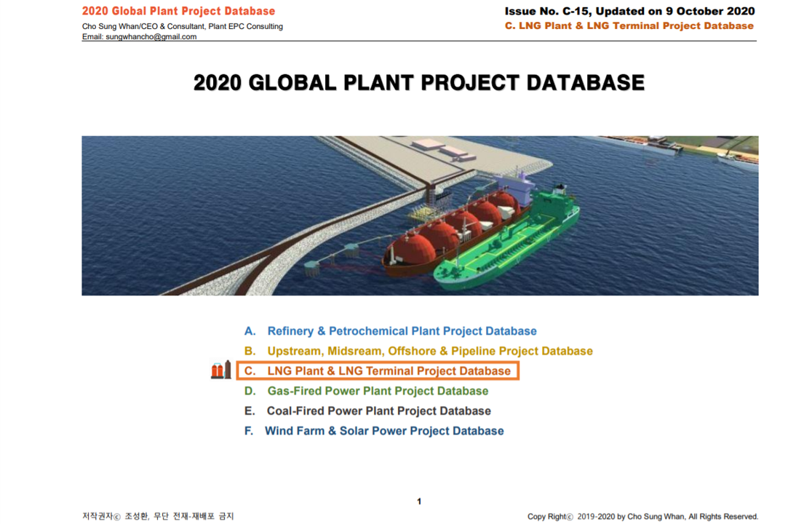Open Coal-Fired Power Plant Project Database
This screenshot has height=524, width=812.
tap(378, 410)
